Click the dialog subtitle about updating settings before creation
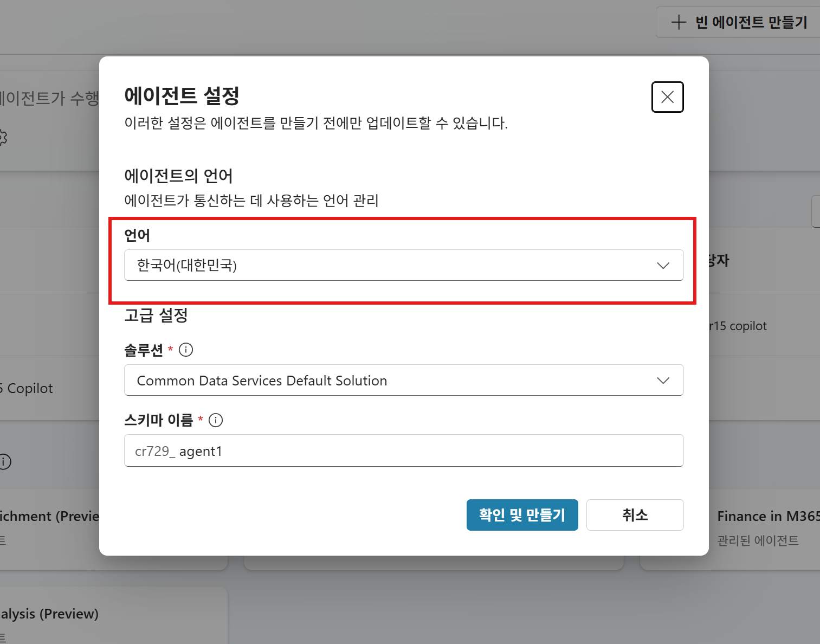820x644 pixels. [316, 123]
